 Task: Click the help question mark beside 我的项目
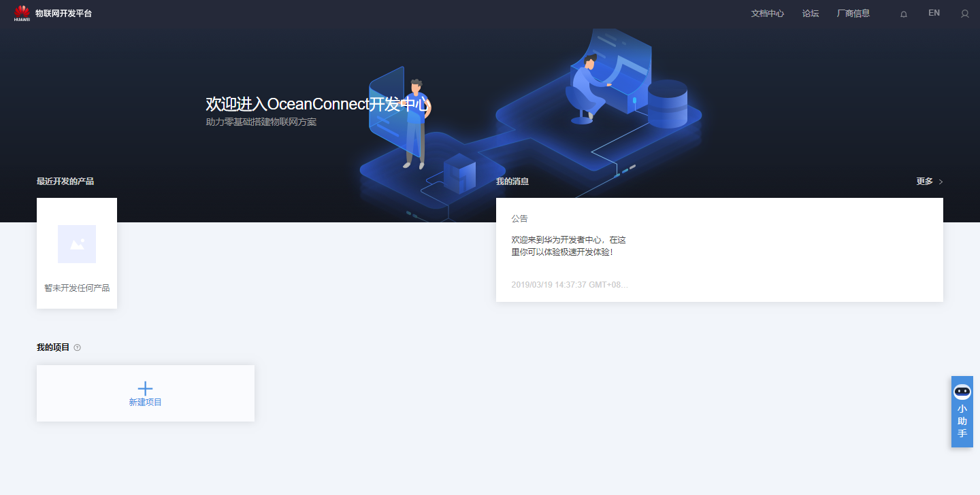(77, 347)
